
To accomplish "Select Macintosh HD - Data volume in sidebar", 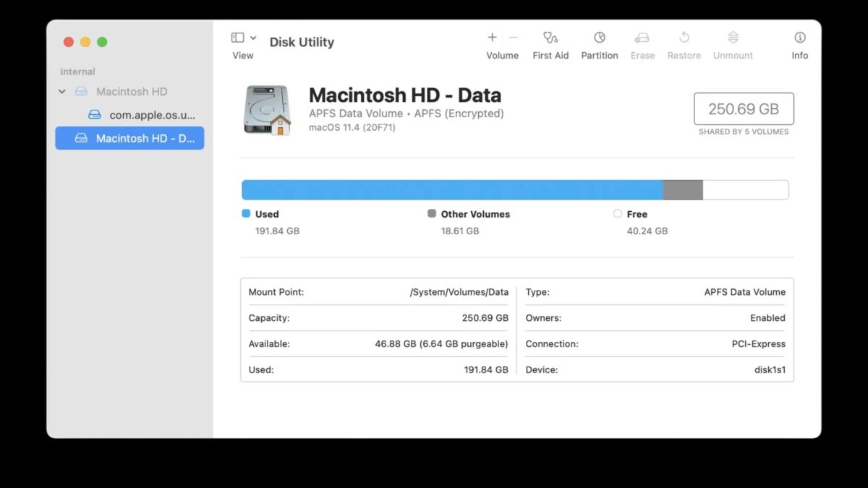I will 145,138.
